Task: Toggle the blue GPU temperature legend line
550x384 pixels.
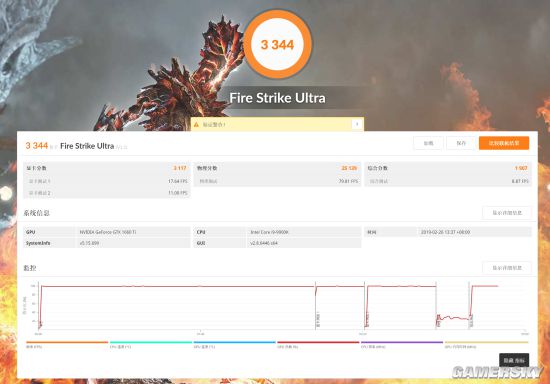Action: click(235, 342)
